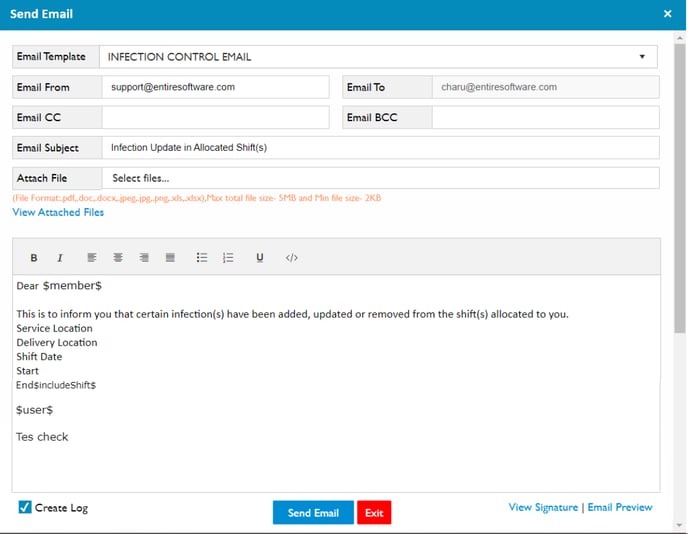
Task: Open the HTML code view
Action: [292, 258]
